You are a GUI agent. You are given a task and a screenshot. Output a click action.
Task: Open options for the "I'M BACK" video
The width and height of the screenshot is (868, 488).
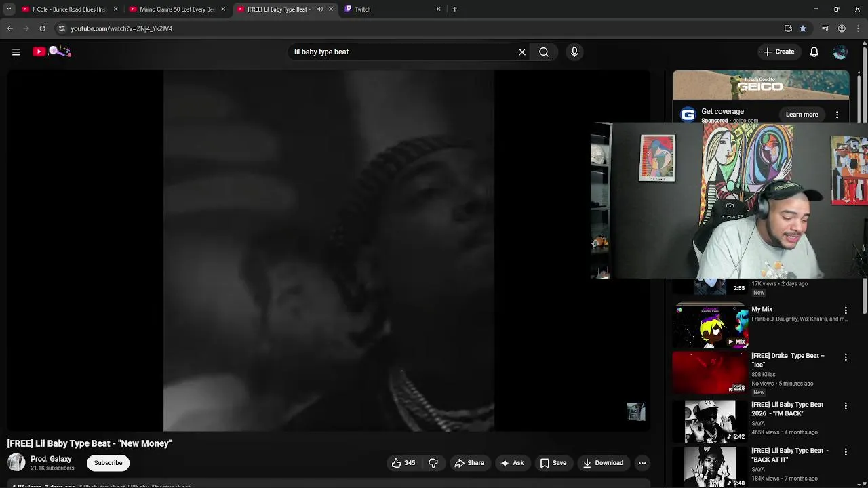pyautogui.click(x=846, y=405)
